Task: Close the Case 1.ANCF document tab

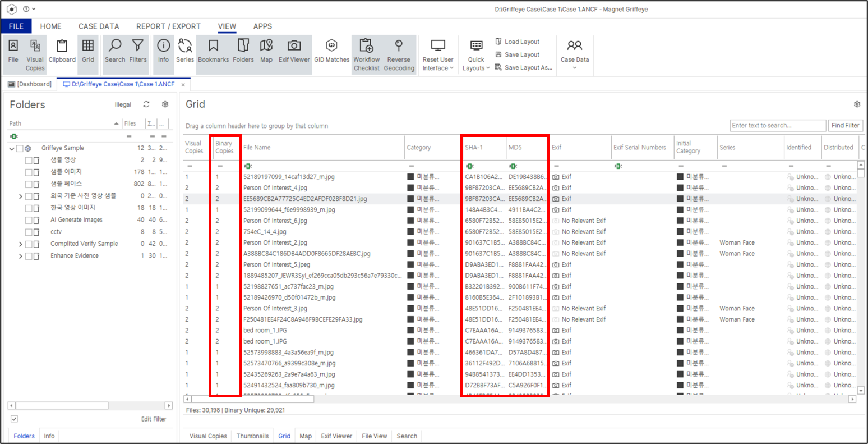Action: click(183, 84)
